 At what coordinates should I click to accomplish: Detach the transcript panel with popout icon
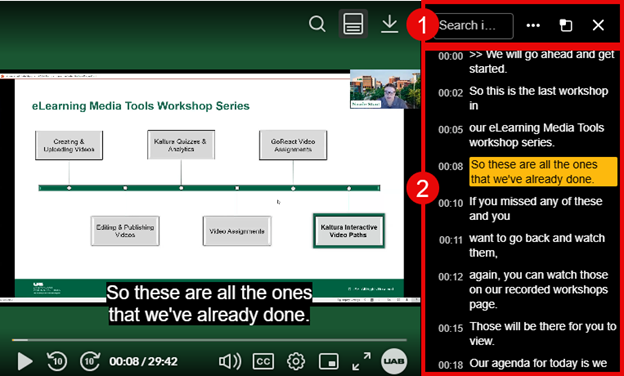click(566, 25)
